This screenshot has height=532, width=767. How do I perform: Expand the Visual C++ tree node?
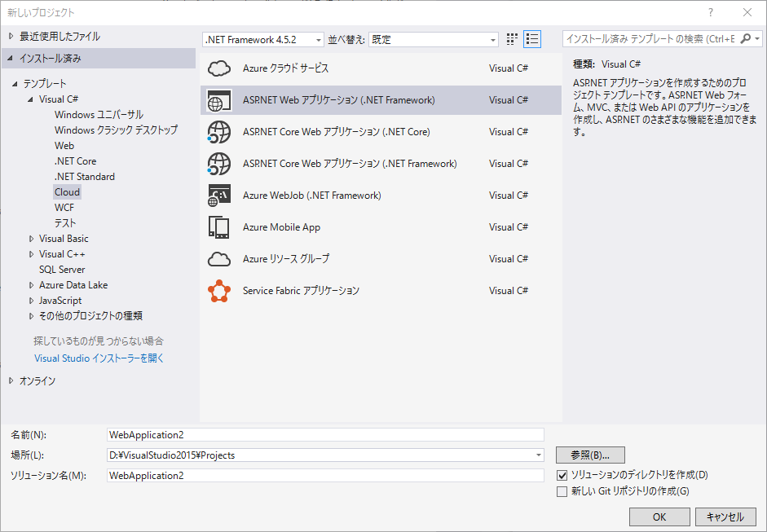[x=31, y=254]
